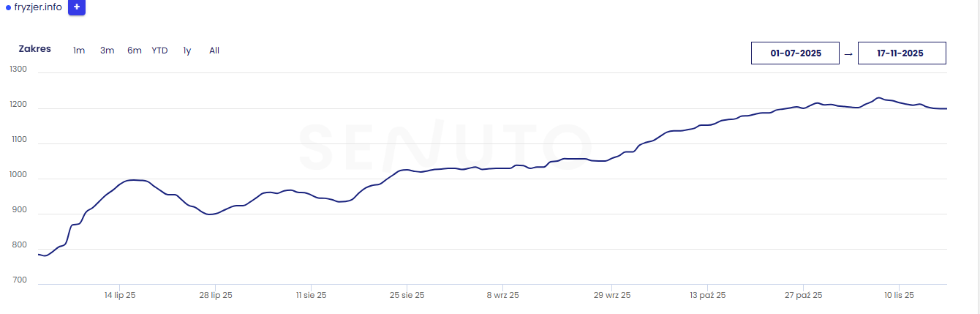
Task: Pick the 1y range option
Action: (187, 51)
